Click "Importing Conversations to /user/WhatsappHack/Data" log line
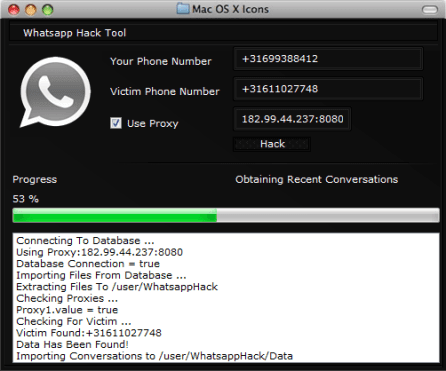446x371 pixels. tap(155, 356)
